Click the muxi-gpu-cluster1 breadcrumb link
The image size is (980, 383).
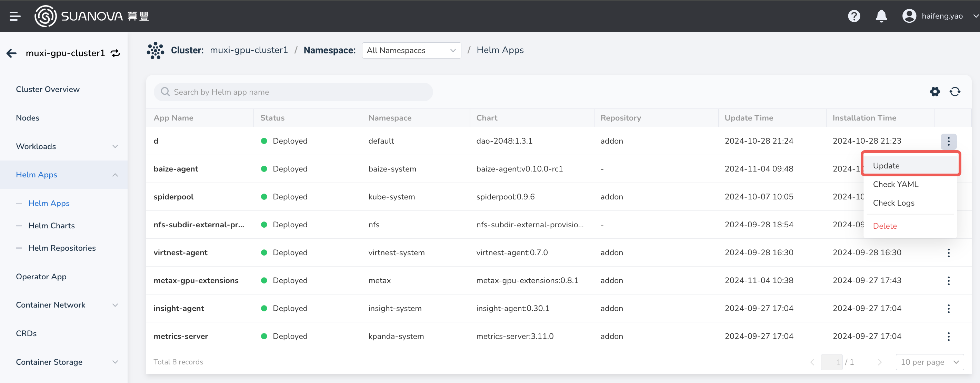tap(249, 50)
